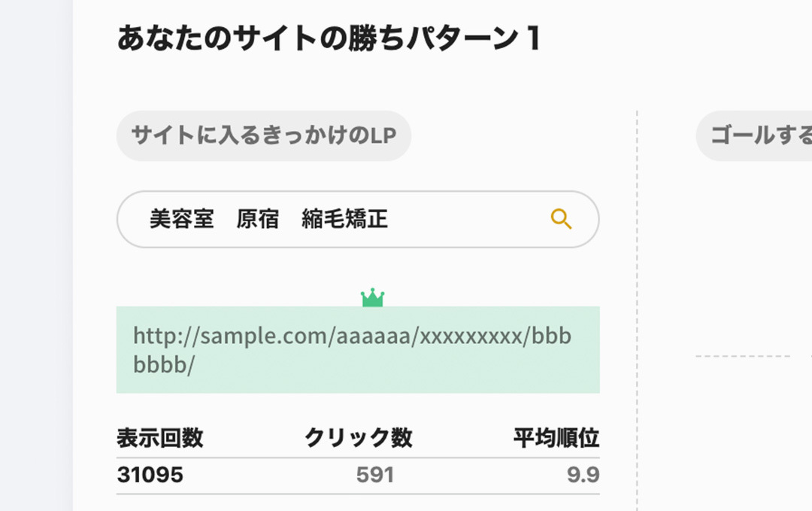Click the magnifier search icon

coord(561,219)
